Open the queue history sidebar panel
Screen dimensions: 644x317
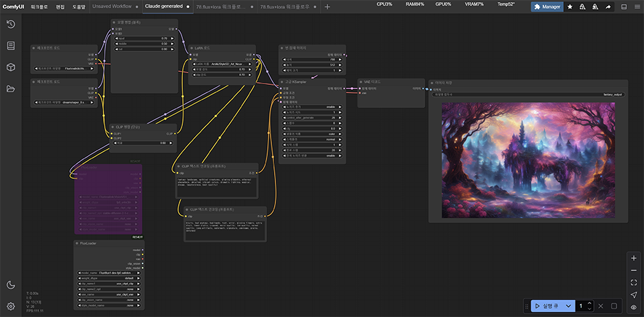pos(11,25)
